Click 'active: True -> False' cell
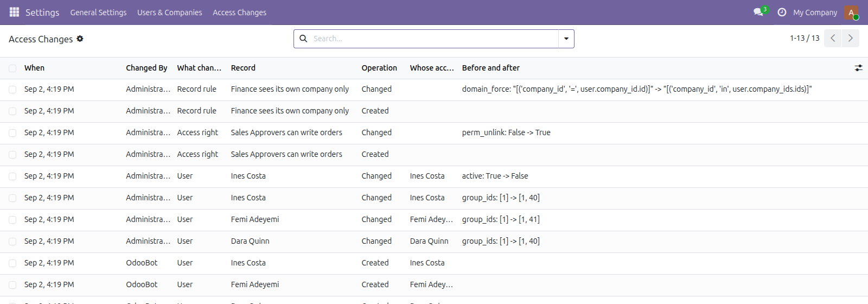 (495, 176)
